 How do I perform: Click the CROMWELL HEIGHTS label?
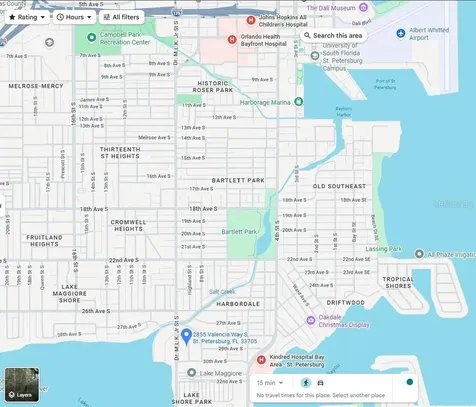point(128,226)
